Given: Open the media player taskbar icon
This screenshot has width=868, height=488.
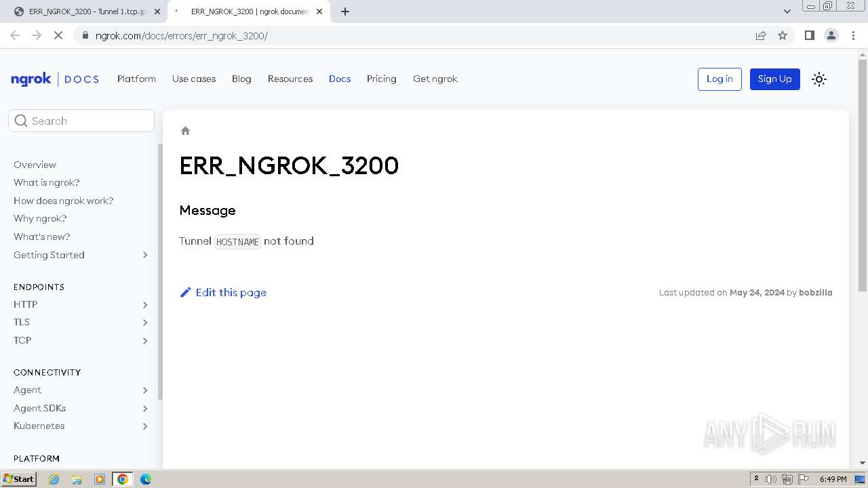Looking at the screenshot, I should pos(100,479).
